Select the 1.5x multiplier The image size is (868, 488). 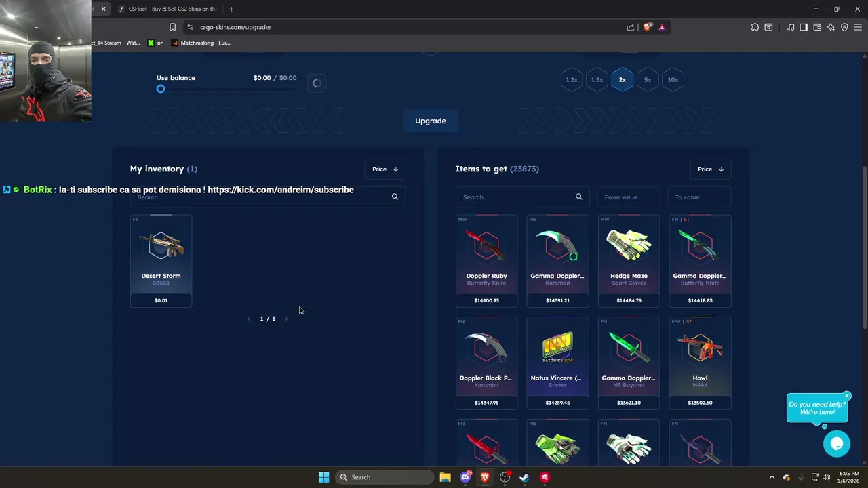[x=597, y=79]
